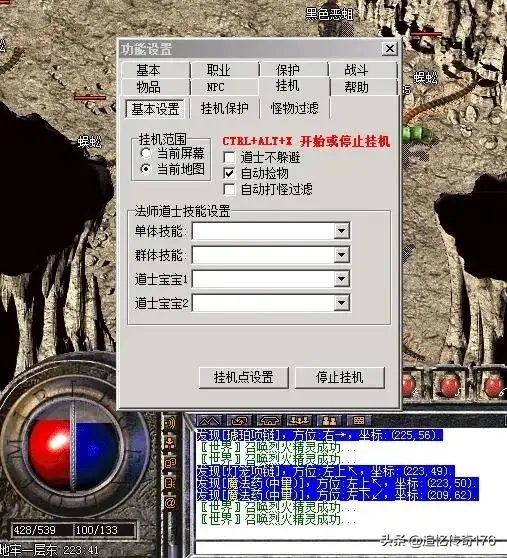Click the chat bubbles icon beside chat
Image resolution: width=507 pixels, height=558 pixels.
[x=170, y=463]
